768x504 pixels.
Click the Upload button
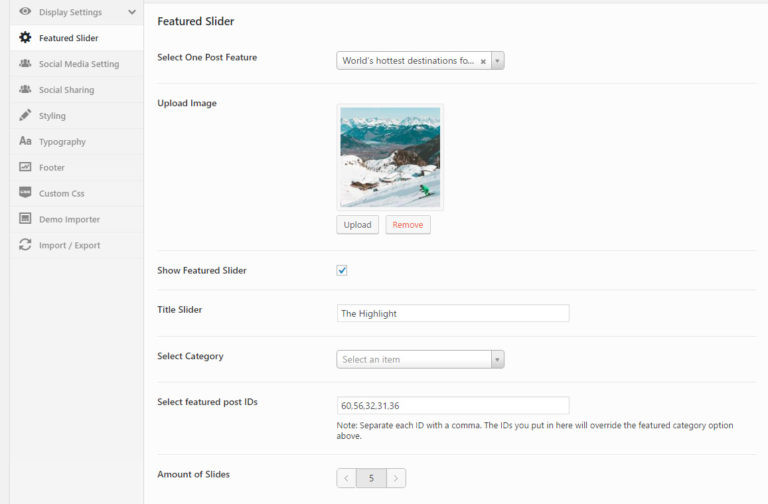[358, 225]
